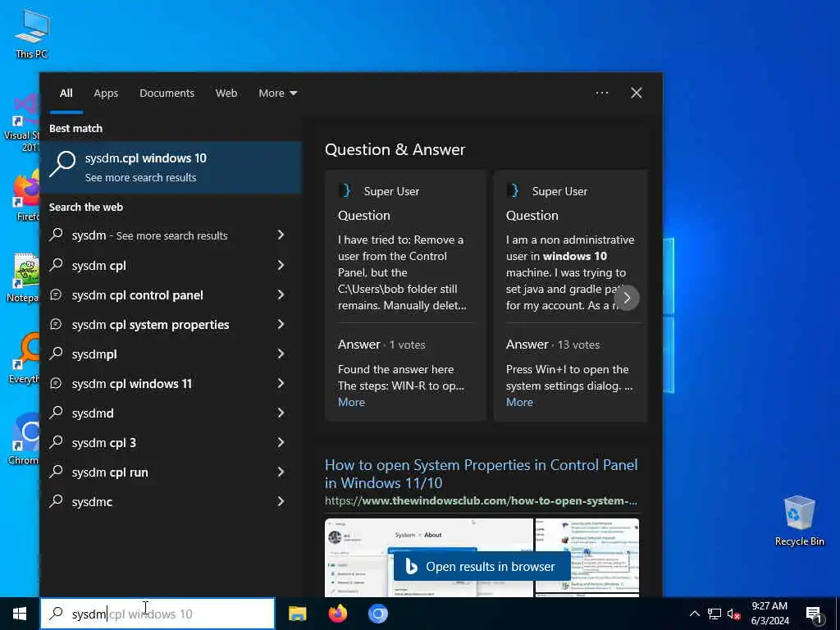This screenshot has width=840, height=630.
Task: Click the network status tray icon
Action: pyautogui.click(x=714, y=614)
